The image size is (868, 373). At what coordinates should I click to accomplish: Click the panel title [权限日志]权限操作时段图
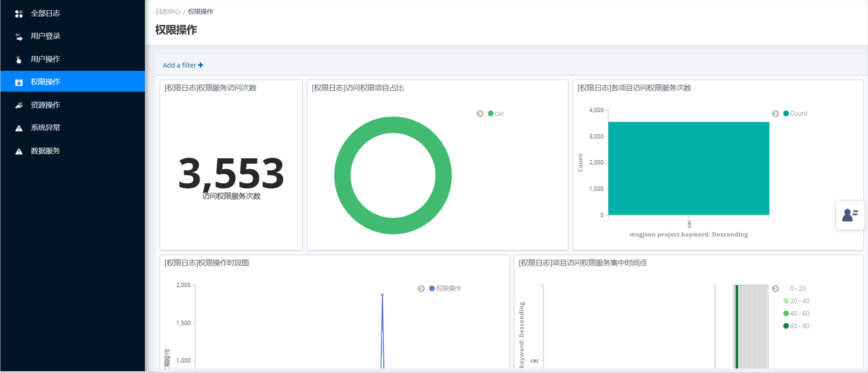pyautogui.click(x=207, y=263)
